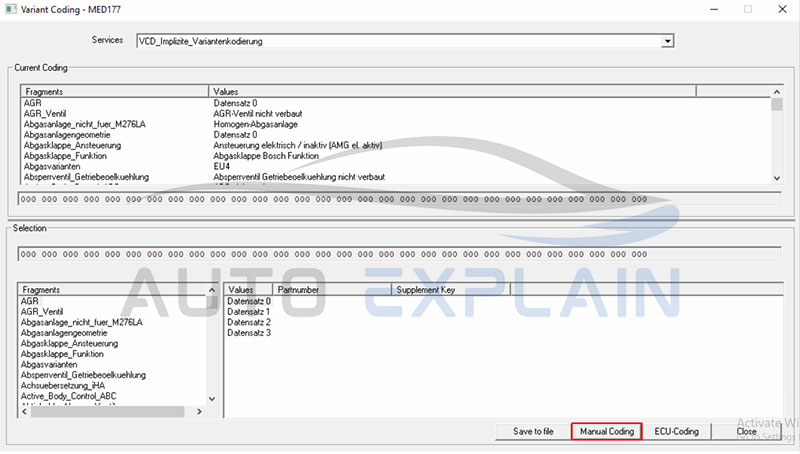Select Abgasklappe_Funktion in Selection fragments
This screenshot has height=454, width=800.
(62, 354)
